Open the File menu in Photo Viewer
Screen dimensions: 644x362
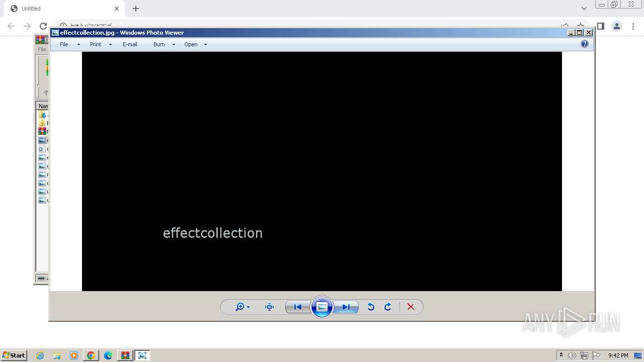click(64, 44)
